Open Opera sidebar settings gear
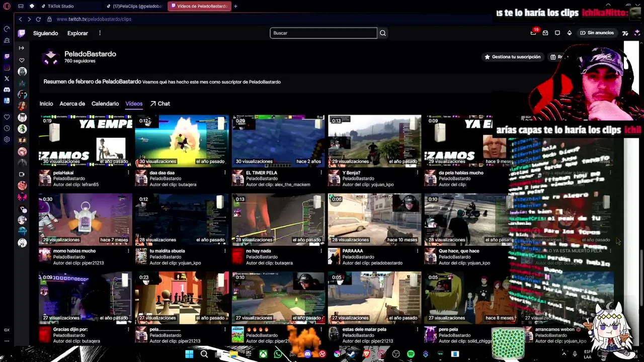Screen dimensions: 644x362 coord(7,139)
